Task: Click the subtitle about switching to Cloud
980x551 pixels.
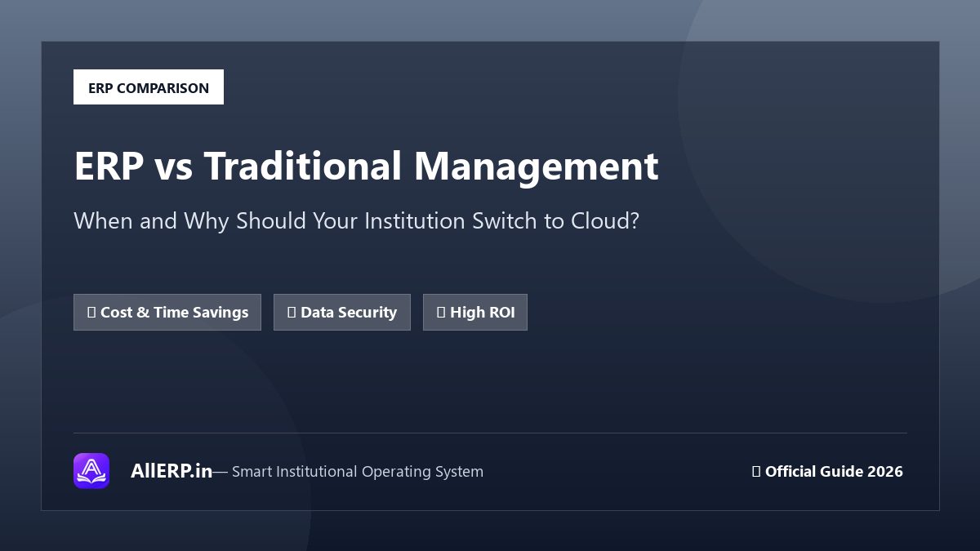Action: (x=356, y=221)
